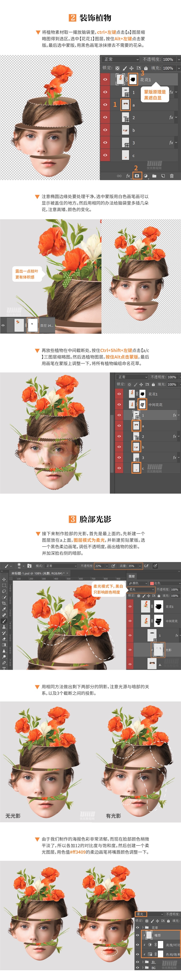Open the 柔光 blend dropdown above the 花草 group

(149, 914)
